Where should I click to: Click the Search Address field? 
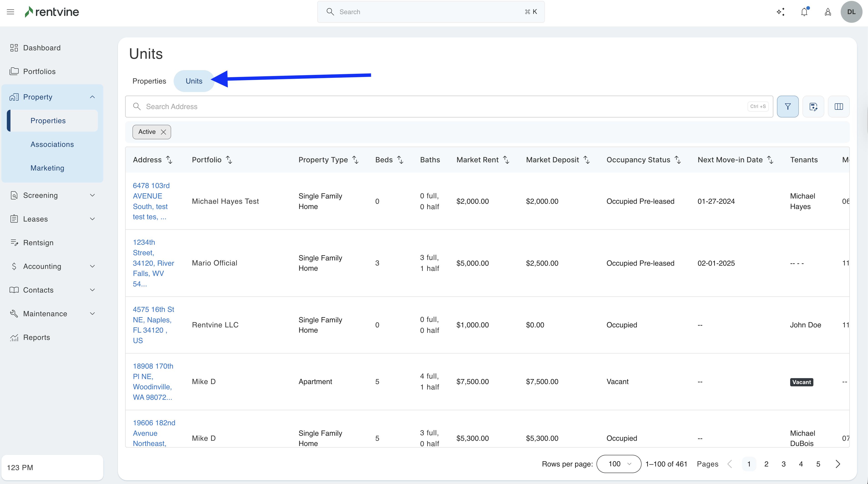(438, 107)
